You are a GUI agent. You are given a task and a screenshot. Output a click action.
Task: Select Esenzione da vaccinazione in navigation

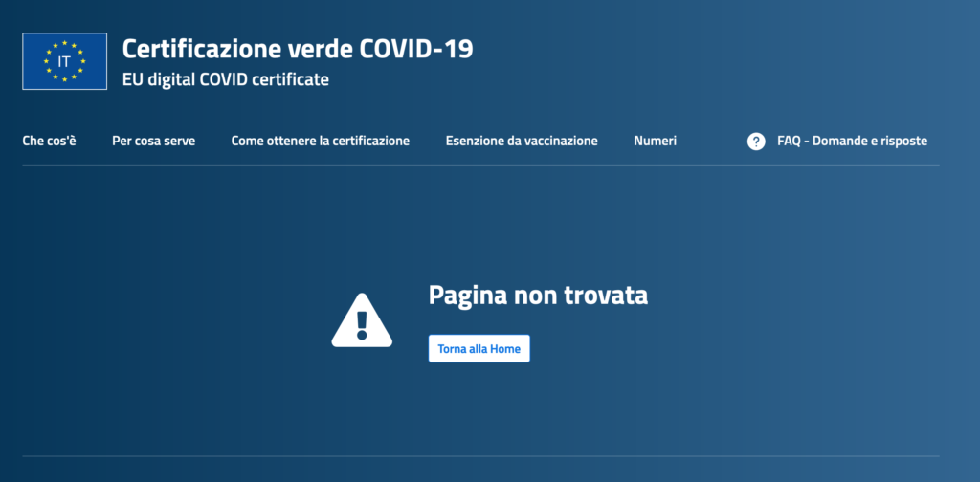point(522,141)
